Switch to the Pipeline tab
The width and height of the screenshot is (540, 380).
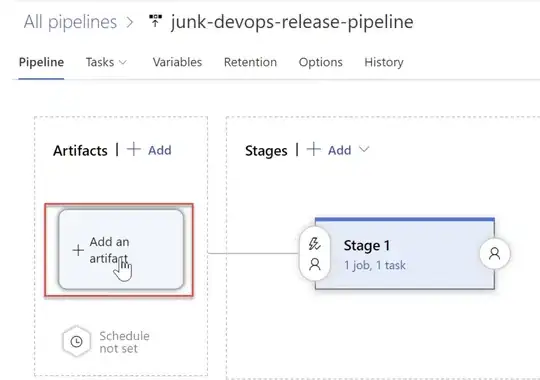click(x=41, y=62)
